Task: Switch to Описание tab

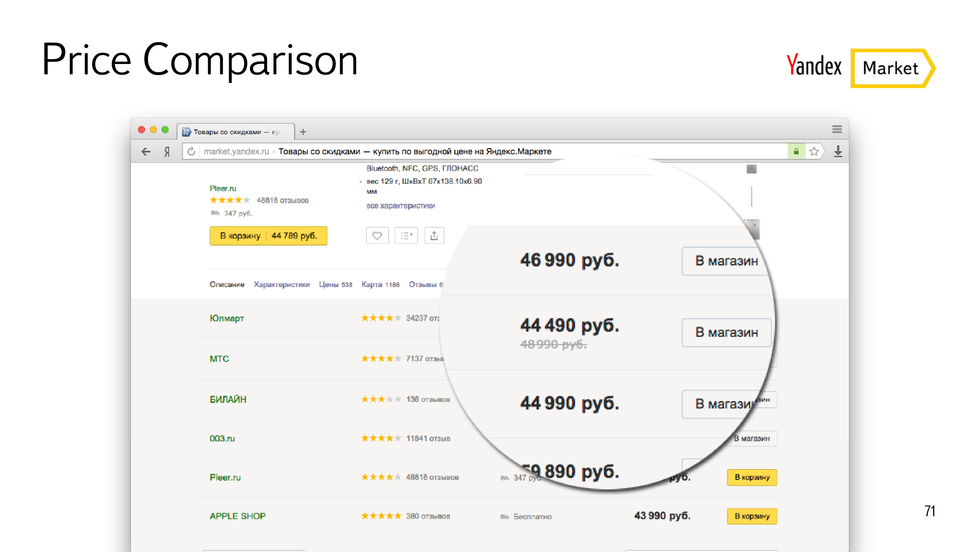Action: coord(227,284)
